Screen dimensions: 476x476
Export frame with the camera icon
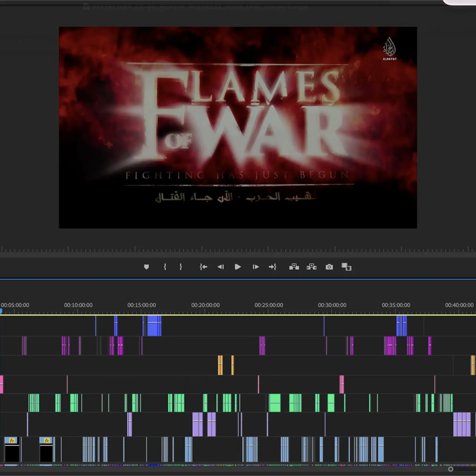pos(329,267)
